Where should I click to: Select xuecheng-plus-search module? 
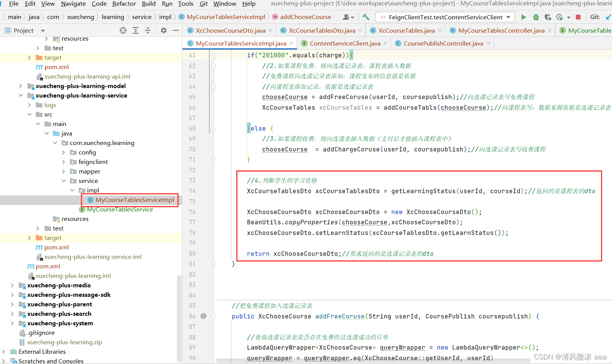(x=59, y=314)
